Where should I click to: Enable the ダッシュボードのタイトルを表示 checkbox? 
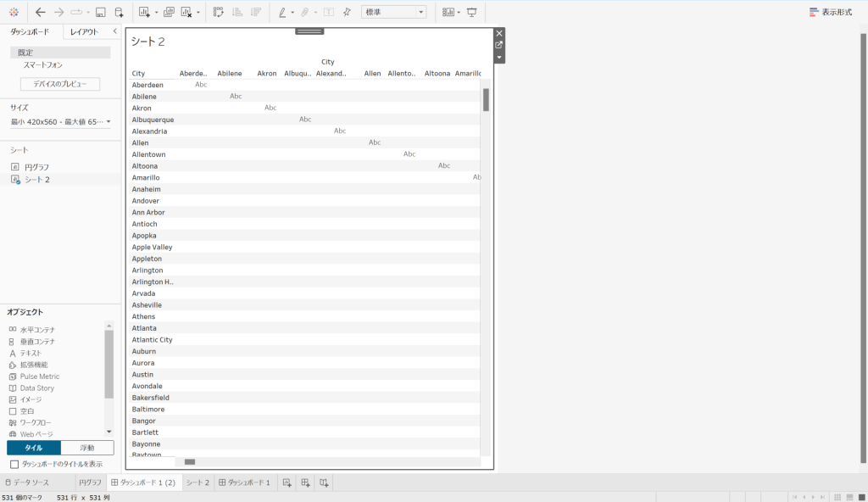click(14, 465)
